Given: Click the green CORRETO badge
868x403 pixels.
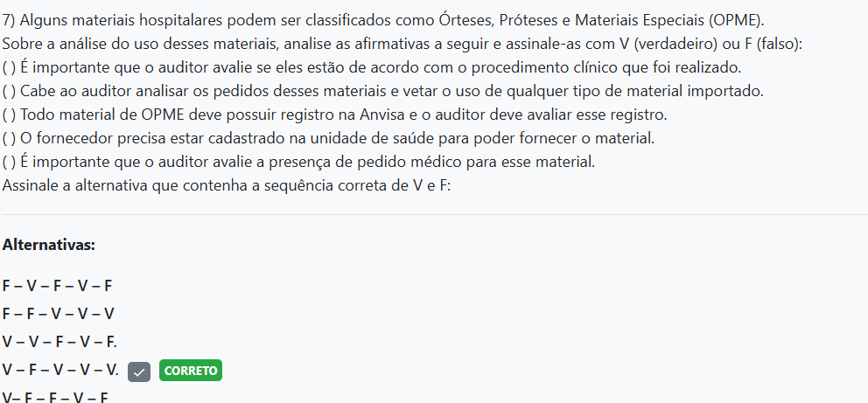Looking at the screenshot, I should (191, 371).
